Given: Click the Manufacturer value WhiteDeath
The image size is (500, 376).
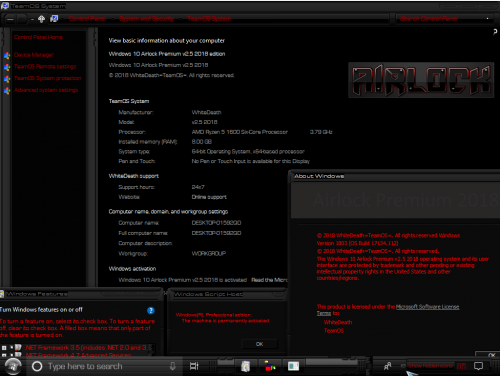Looking at the screenshot, I should coord(206,112).
